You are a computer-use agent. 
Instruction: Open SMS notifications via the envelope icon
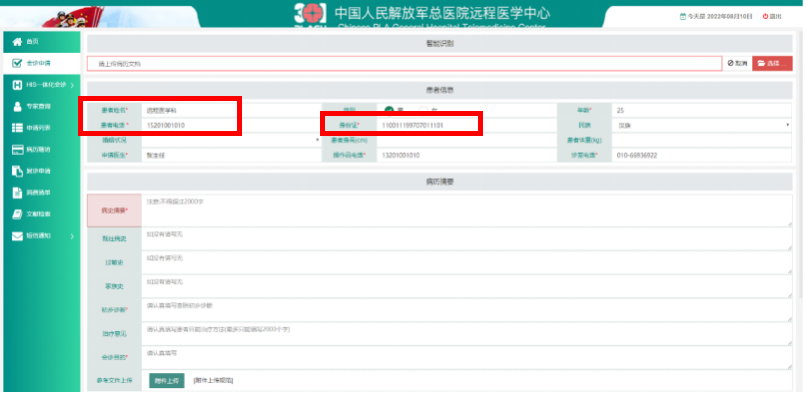(17, 236)
